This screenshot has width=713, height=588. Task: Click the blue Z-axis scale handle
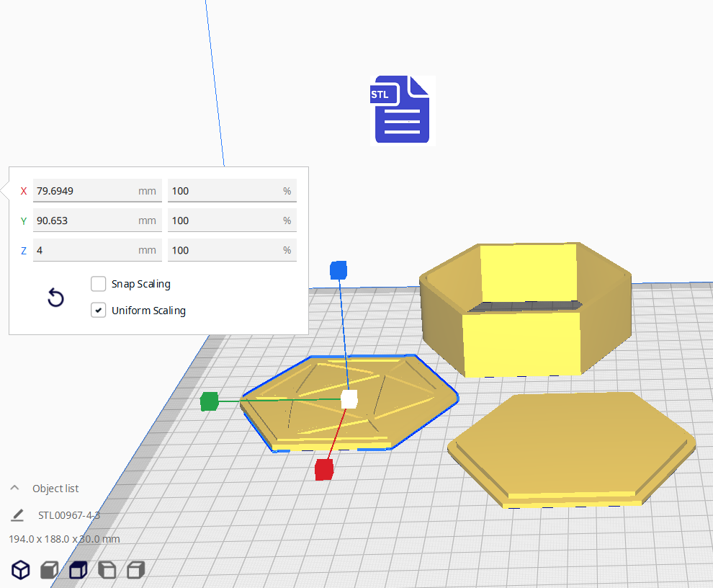[x=338, y=270]
